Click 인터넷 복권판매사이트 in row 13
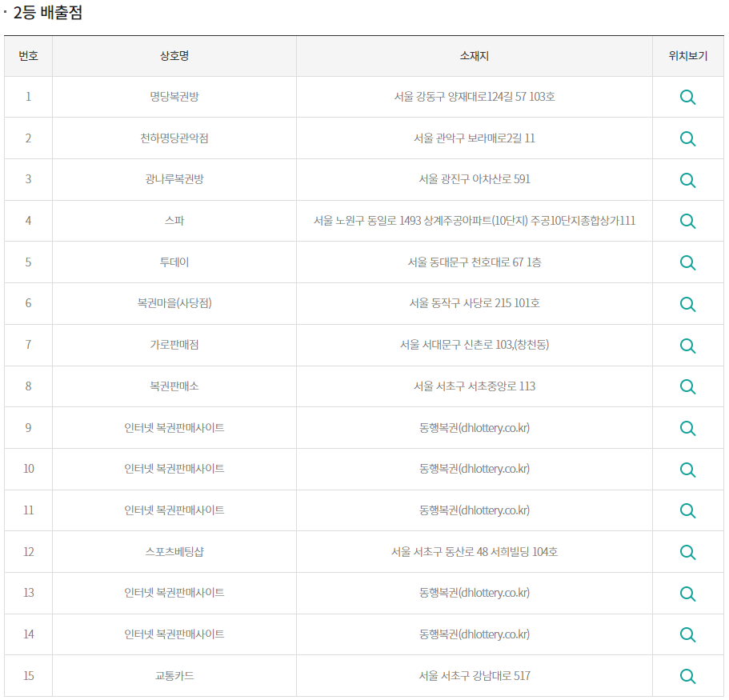729x700 pixels. pos(174,593)
